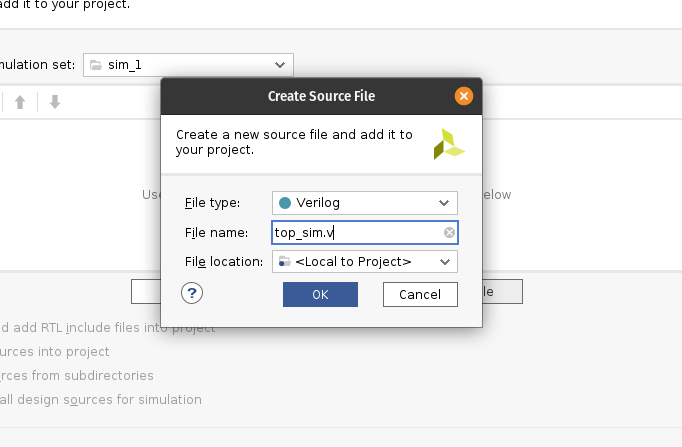The image size is (682, 447).
Task: Confirm the new file with OK
Action: point(320,294)
